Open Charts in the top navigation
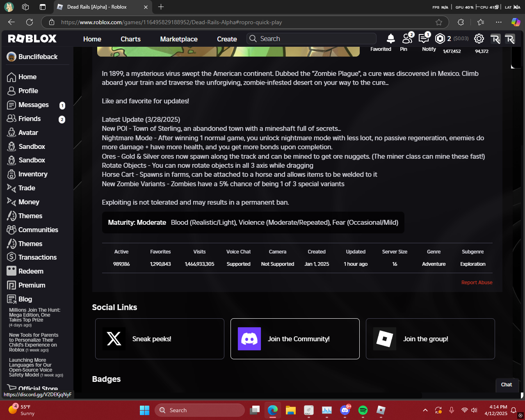 click(130, 39)
